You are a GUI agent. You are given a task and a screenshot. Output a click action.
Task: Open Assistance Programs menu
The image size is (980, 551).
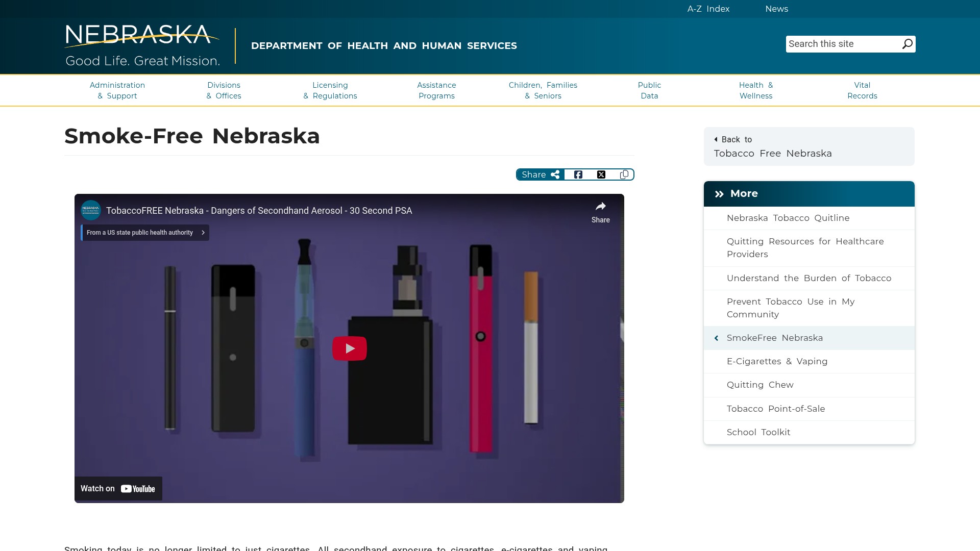pos(436,90)
